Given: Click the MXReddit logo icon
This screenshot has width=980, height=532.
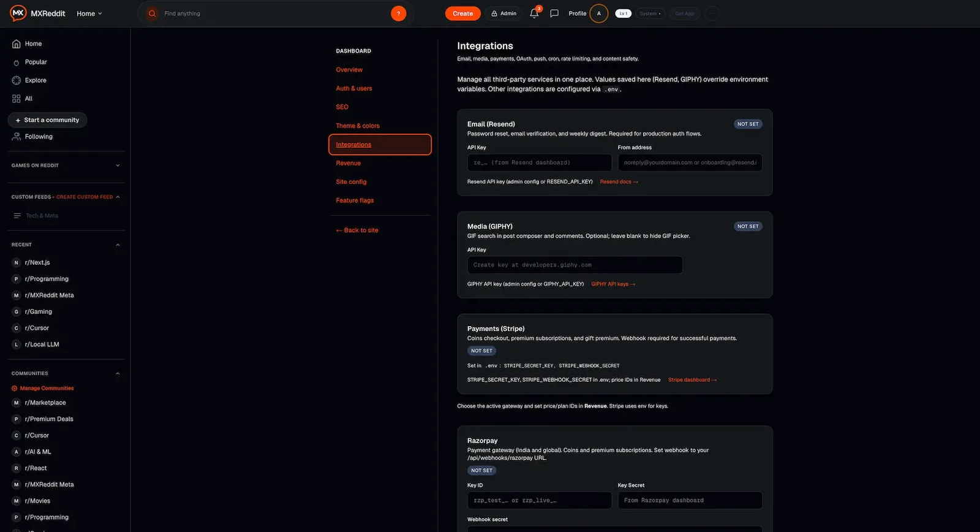Looking at the screenshot, I should 18,13.
